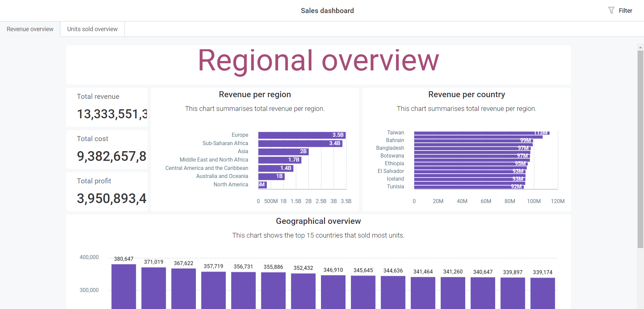Click the Regional overview title
The height and width of the screenshot is (309, 644).
[318, 61]
